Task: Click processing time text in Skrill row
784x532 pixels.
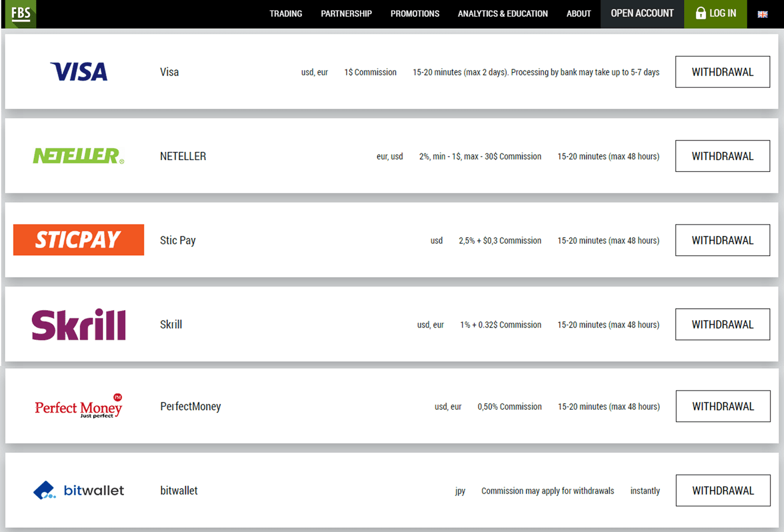Action: pos(608,325)
